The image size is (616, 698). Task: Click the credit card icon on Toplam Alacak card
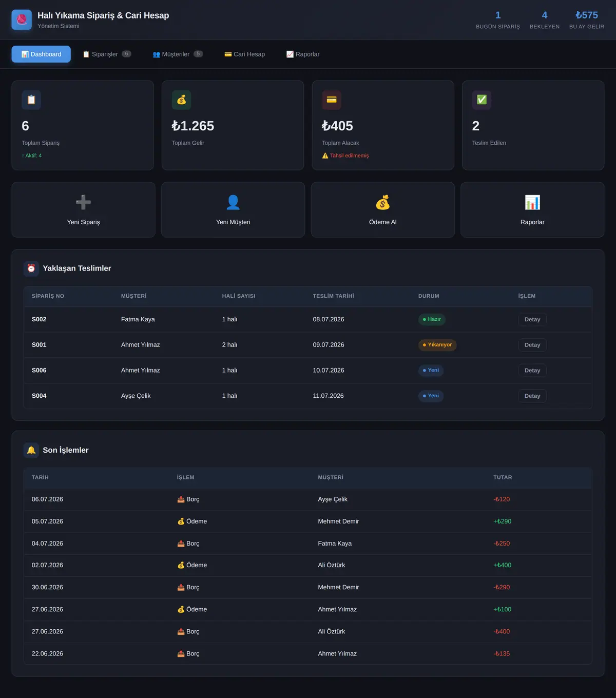tap(332, 100)
